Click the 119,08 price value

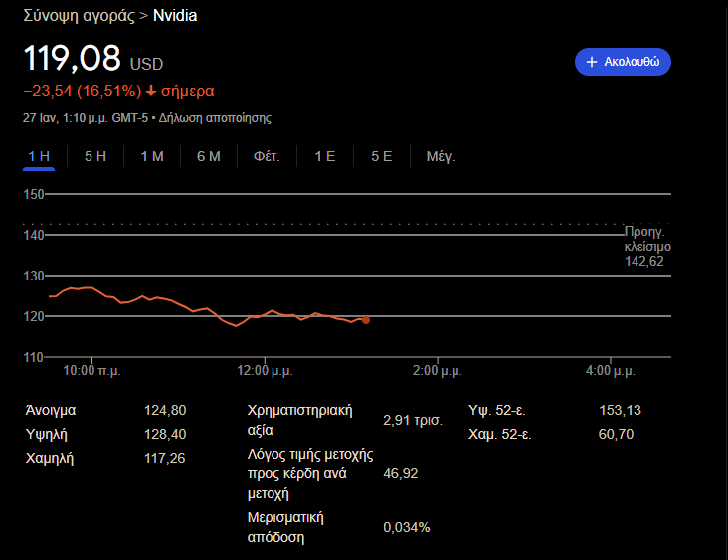point(72,58)
